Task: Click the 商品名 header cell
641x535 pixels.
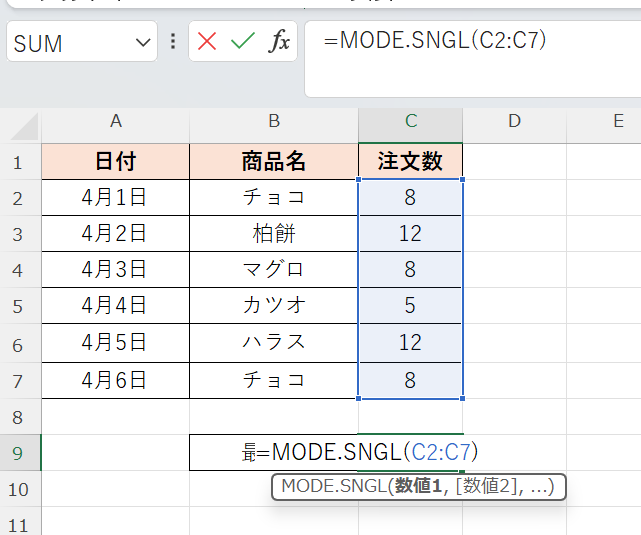Action: pos(273,161)
